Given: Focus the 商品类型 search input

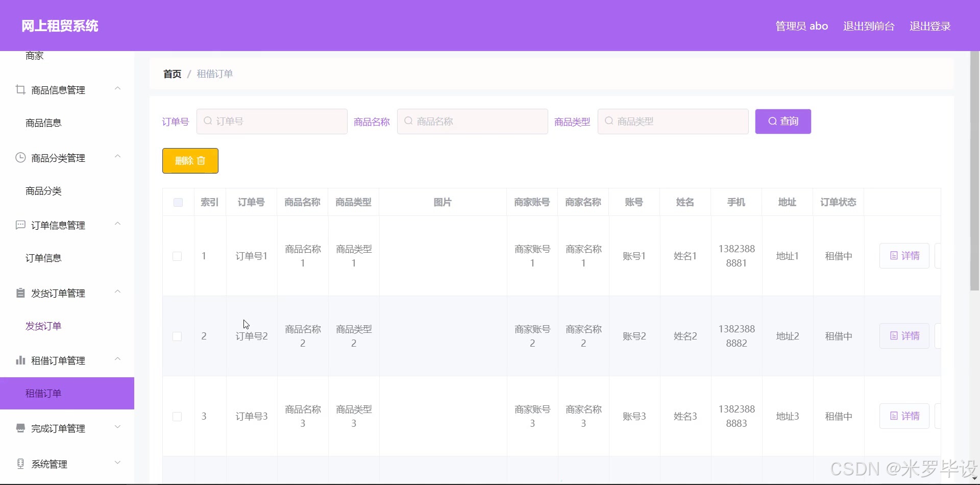Looking at the screenshot, I should pos(673,122).
